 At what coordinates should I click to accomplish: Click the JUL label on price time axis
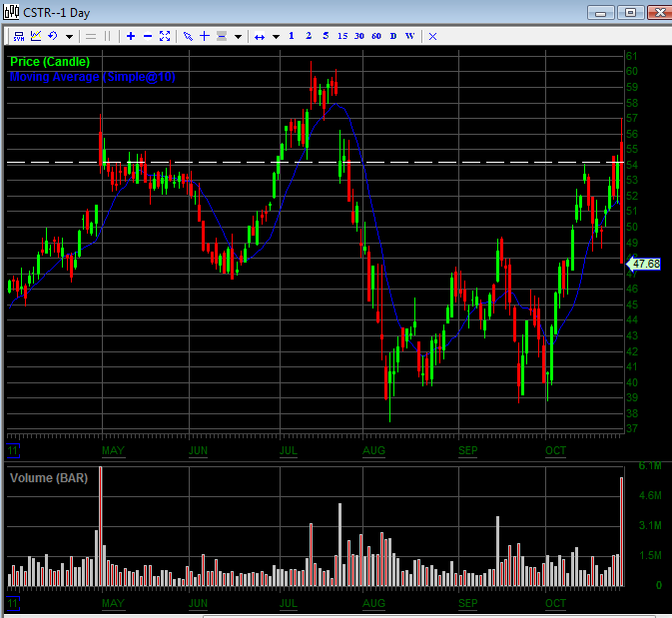(x=289, y=451)
